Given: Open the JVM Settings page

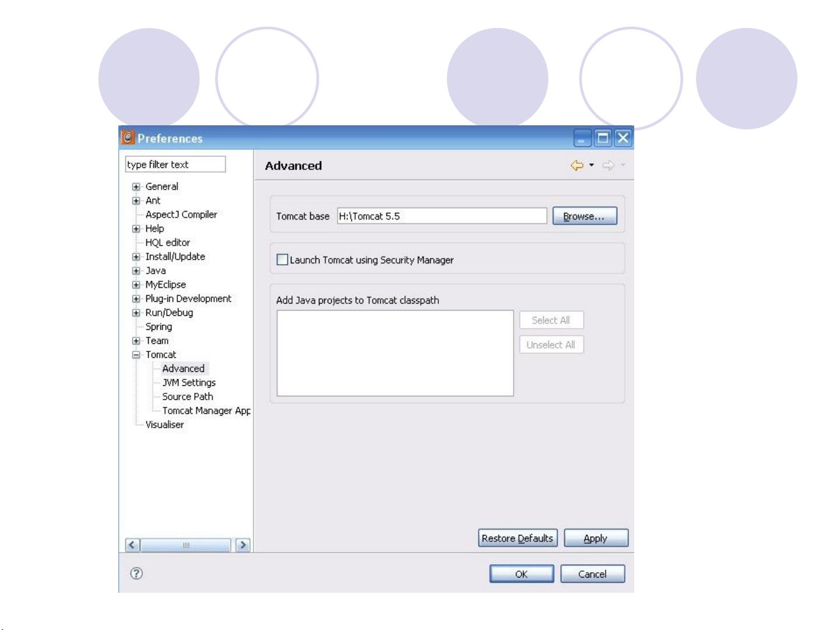Looking at the screenshot, I should (189, 382).
